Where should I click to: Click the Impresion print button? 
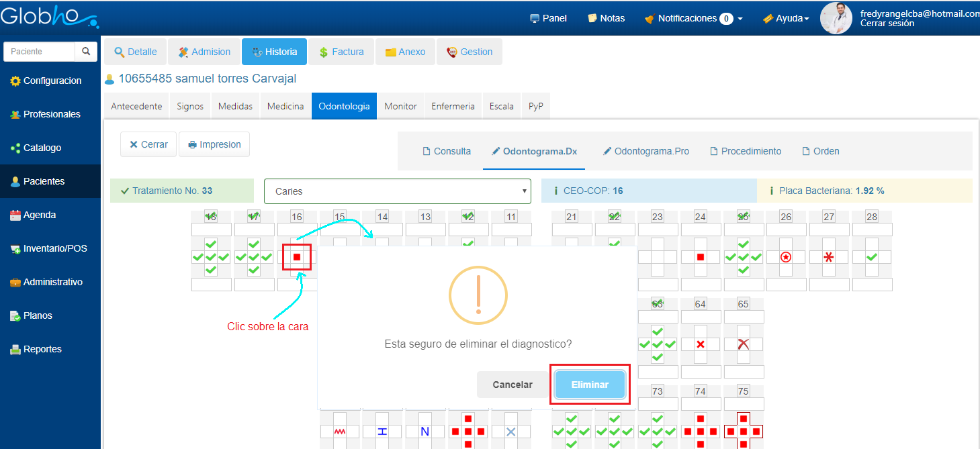214,144
